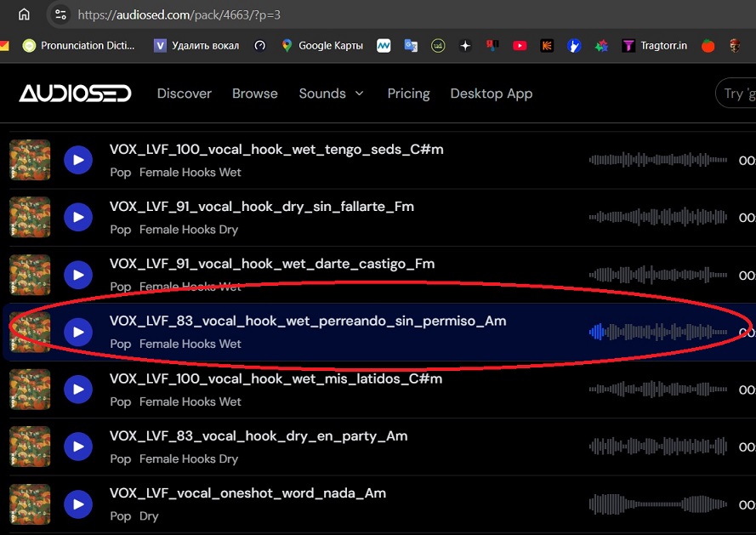The image size is (756, 535).
Task: Open the Browse menu item
Action: coord(254,93)
